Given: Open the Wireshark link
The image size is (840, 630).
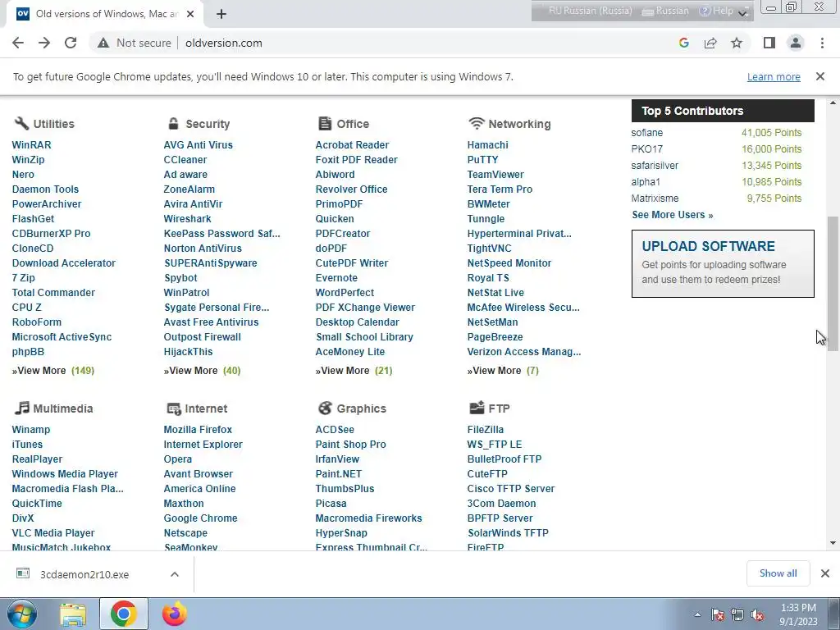Looking at the screenshot, I should point(187,218).
